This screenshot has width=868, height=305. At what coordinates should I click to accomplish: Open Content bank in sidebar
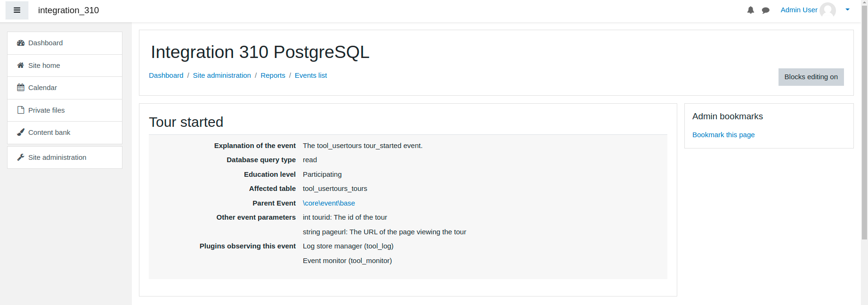point(65,132)
